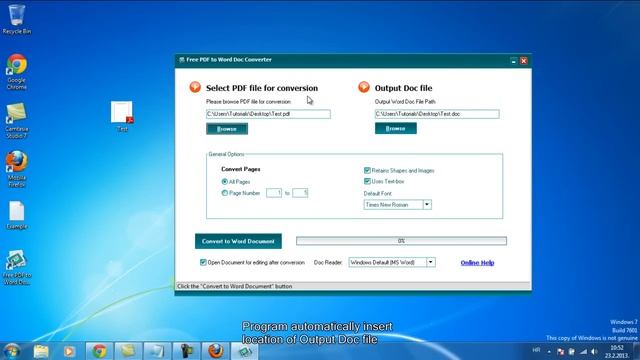640x360 pixels.
Task: Open the volume speaker tray icon
Action: 594,351
